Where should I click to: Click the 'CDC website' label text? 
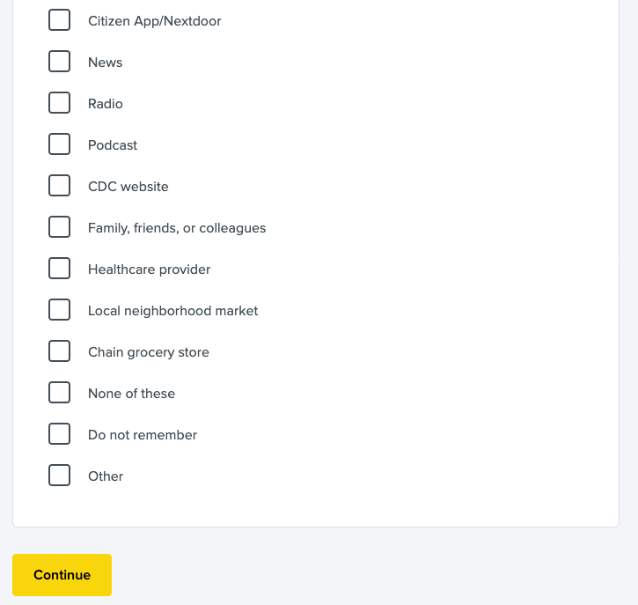click(x=128, y=187)
